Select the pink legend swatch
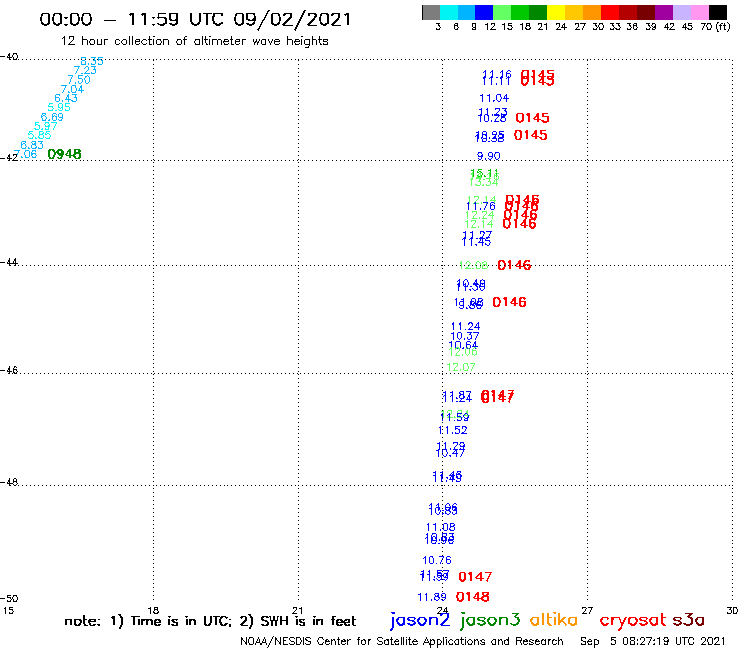The height and width of the screenshot is (650, 740). click(700, 12)
